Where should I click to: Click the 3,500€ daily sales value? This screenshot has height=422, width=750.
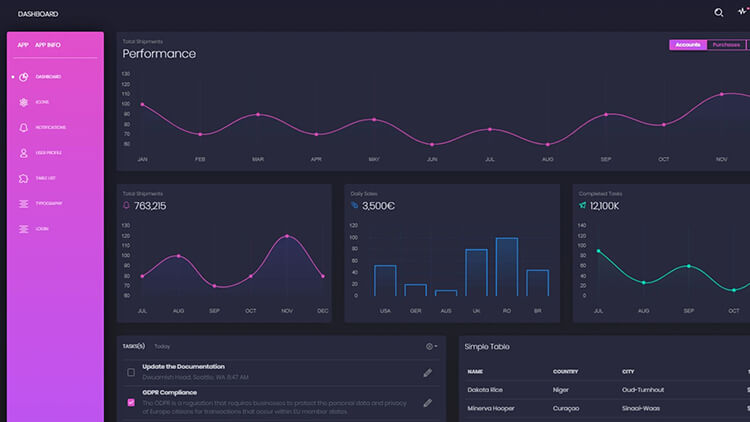(378, 206)
